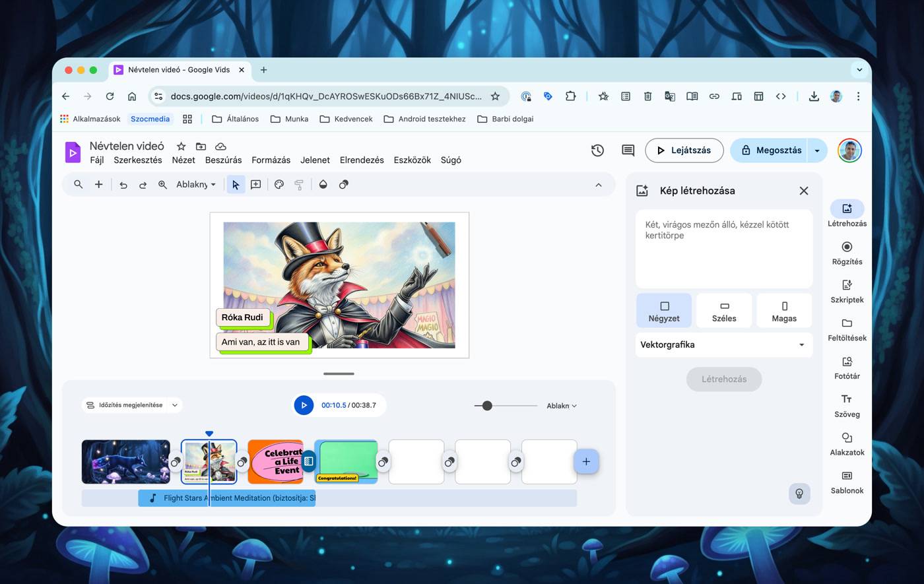924x584 pixels.
Task: Click the Megosztás share button
Action: click(x=770, y=150)
